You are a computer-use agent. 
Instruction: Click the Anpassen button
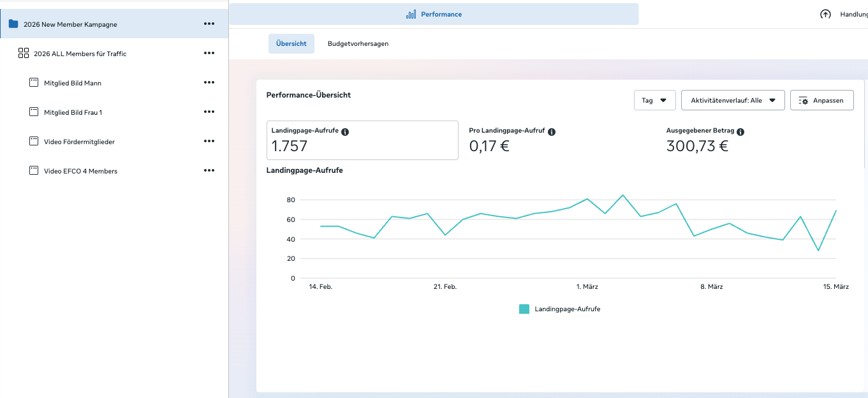821,100
